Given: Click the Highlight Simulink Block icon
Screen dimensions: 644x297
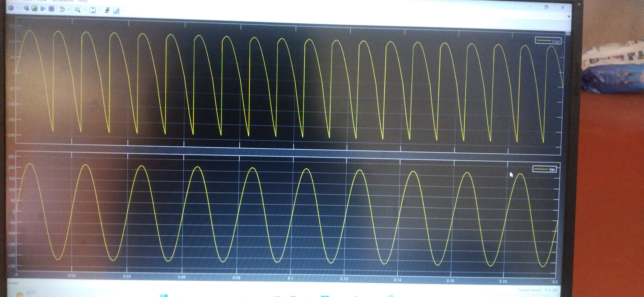Looking at the screenshot, I should [x=62, y=9].
